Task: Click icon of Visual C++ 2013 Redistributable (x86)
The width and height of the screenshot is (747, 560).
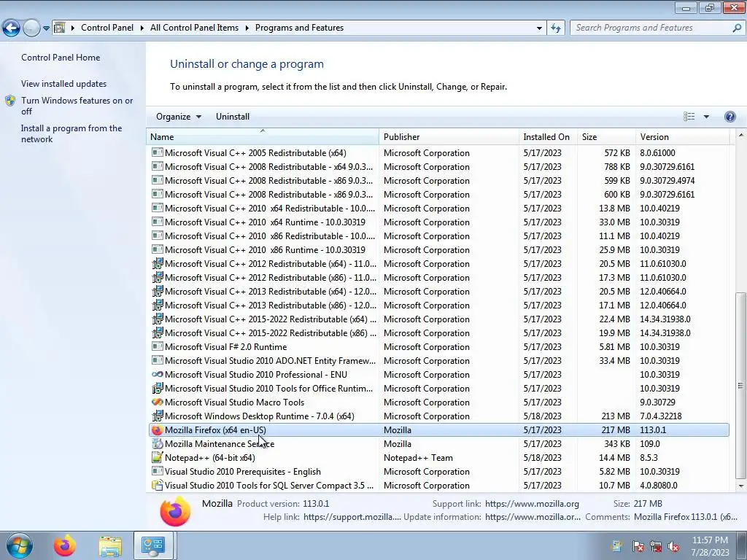Action: click(x=158, y=304)
